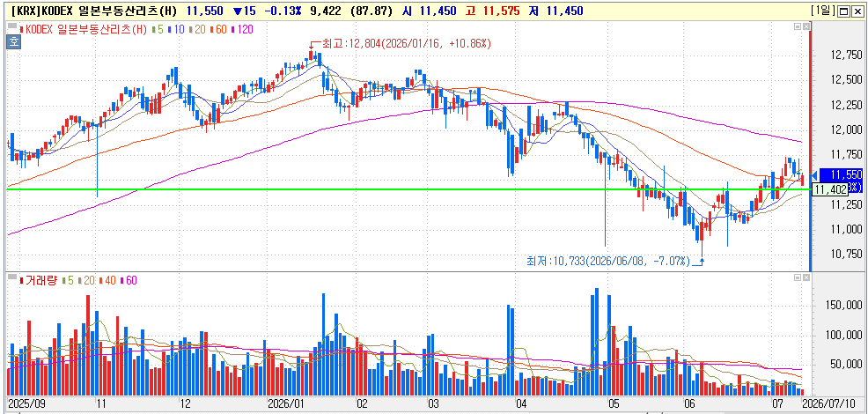The image size is (868, 414).
Task: Click the 12,250 price axis label
Action: tap(846, 105)
